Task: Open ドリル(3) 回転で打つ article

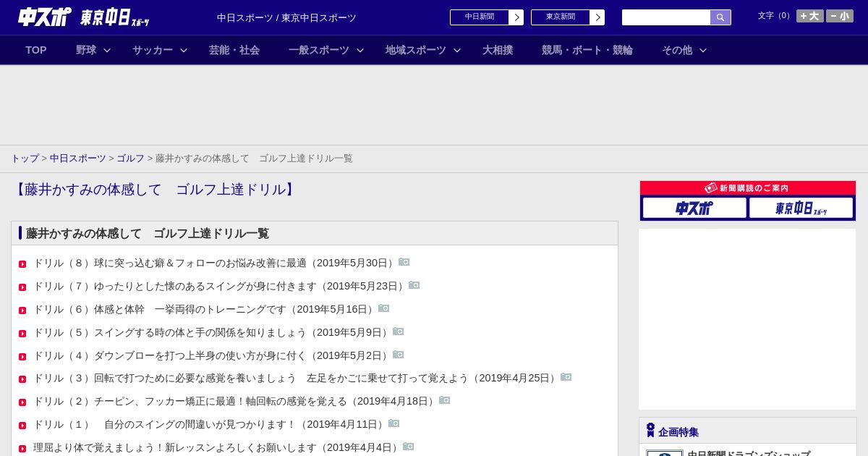Action: [x=297, y=379]
